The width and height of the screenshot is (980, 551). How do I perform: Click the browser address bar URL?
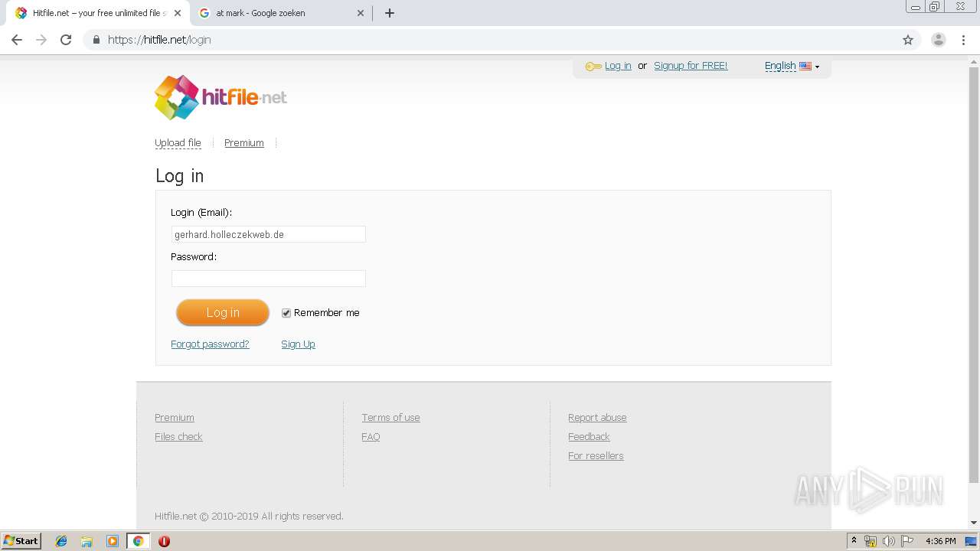point(159,40)
